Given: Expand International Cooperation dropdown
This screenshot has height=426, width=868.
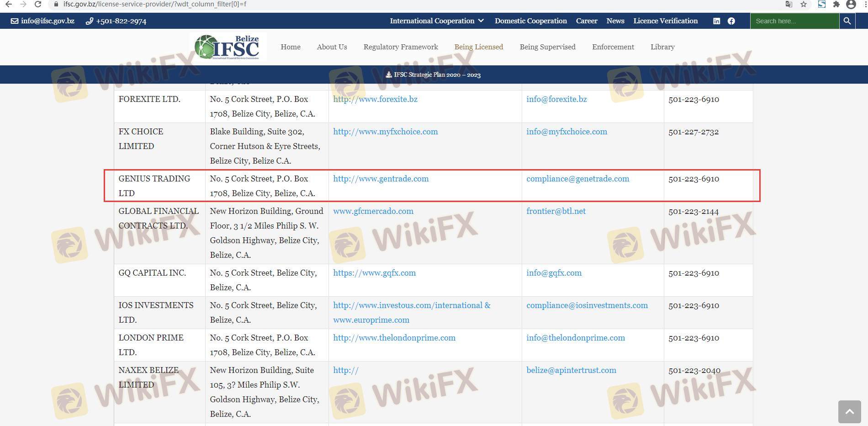Looking at the screenshot, I should click(x=436, y=21).
